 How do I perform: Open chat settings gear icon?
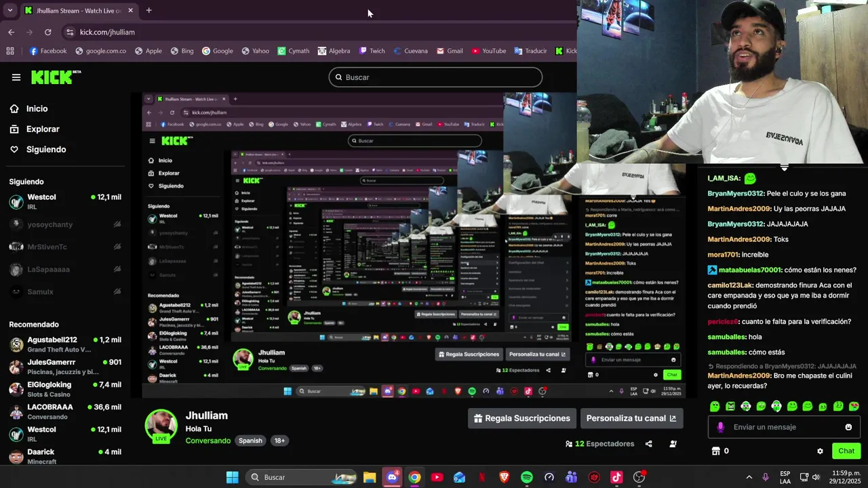(x=820, y=451)
